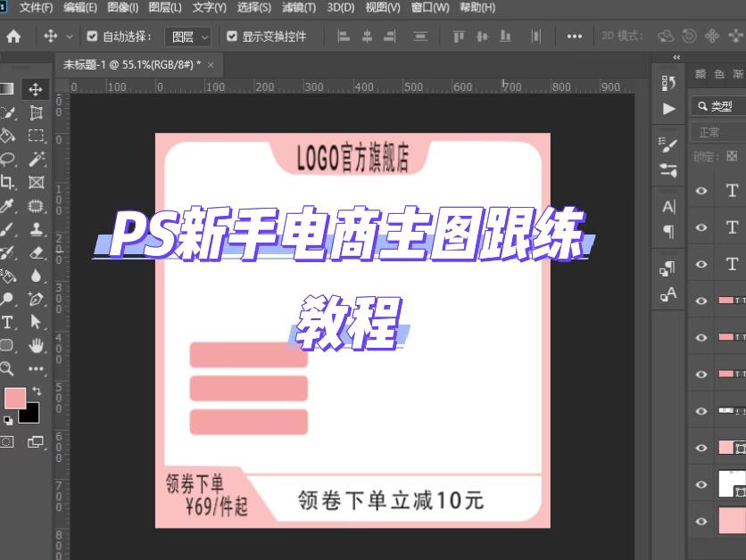Open the 图层(L) menu
Screen dimensions: 746x560
pyautogui.click(x=165, y=8)
